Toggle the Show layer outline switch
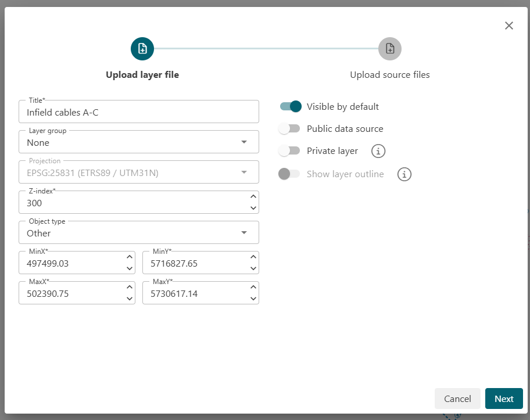530x420 pixels. (x=289, y=174)
